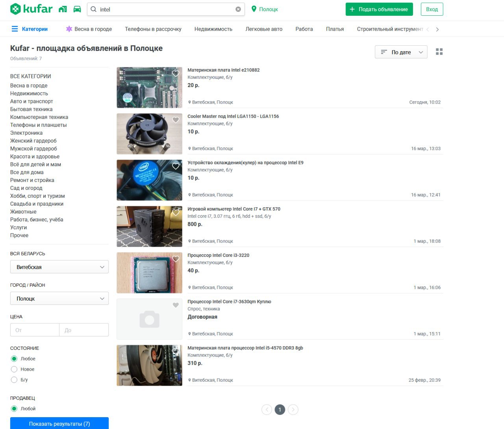Select the Любой seller radio
The width and height of the screenshot is (504, 429).
tap(14, 409)
